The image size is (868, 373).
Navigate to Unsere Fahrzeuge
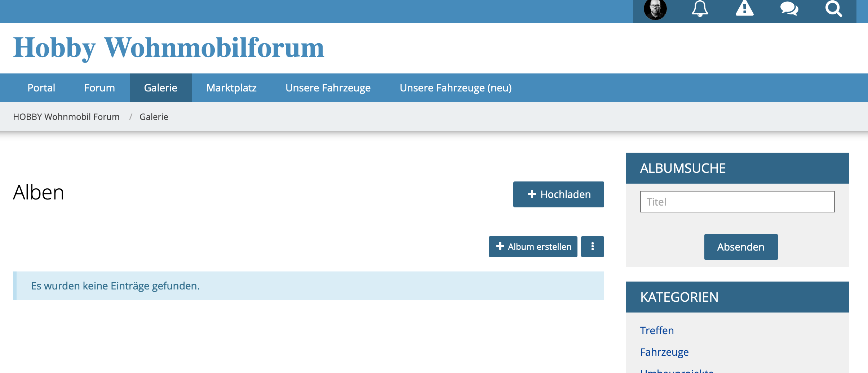(328, 88)
